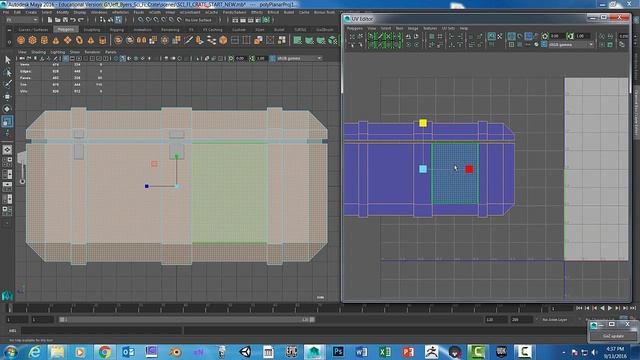Activate the Move tool in toolbox
This screenshot has width=640, height=360.
[x=7, y=97]
